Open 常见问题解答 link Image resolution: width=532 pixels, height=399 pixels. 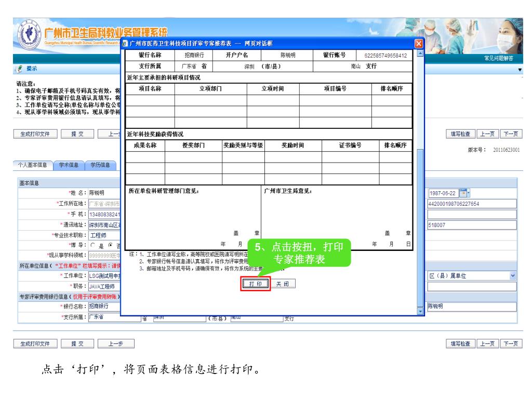point(498,58)
